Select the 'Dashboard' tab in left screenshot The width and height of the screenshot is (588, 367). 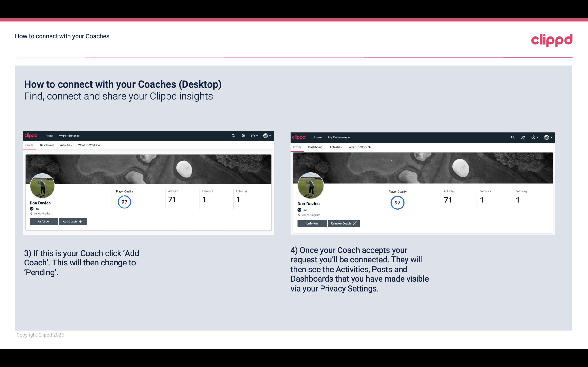(x=47, y=145)
